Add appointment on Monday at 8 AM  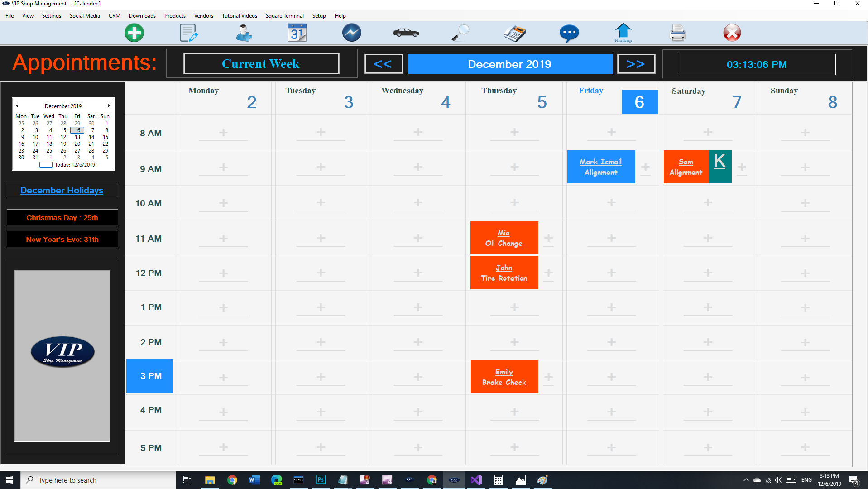coord(223,133)
